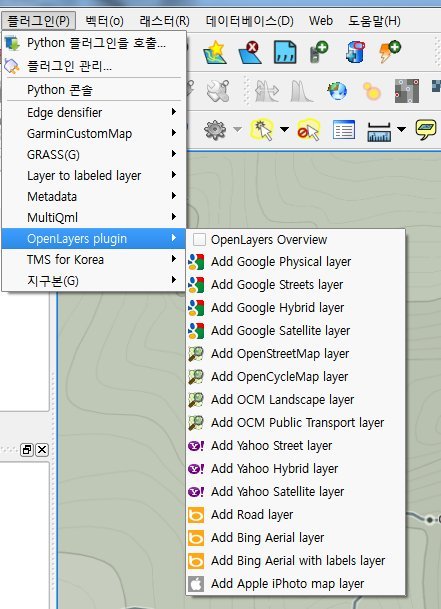The height and width of the screenshot is (609, 441).
Task: Choose Add OCM Landscape layer
Action: click(296, 399)
